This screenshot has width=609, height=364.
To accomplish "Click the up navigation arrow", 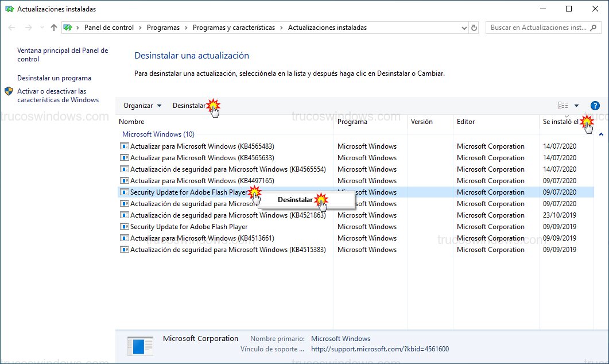I will tap(53, 27).
